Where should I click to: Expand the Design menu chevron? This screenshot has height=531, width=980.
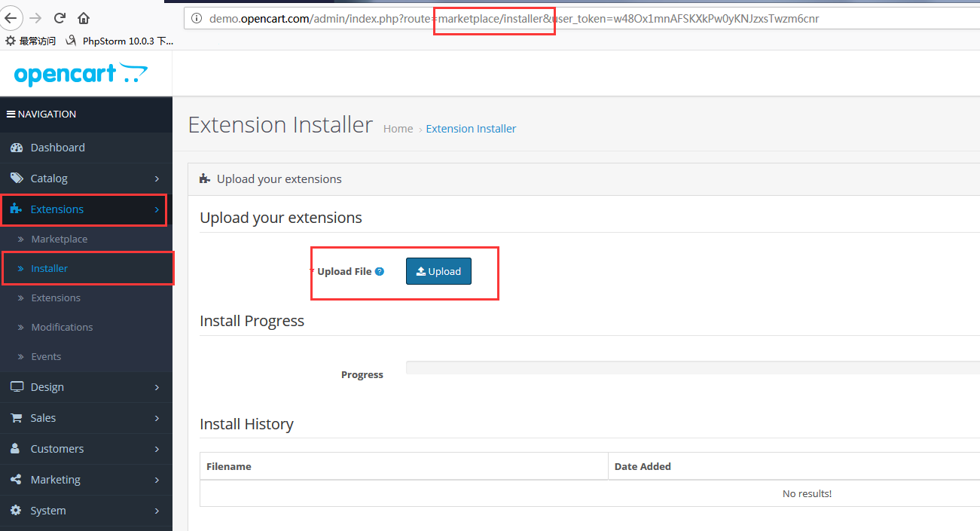(157, 387)
